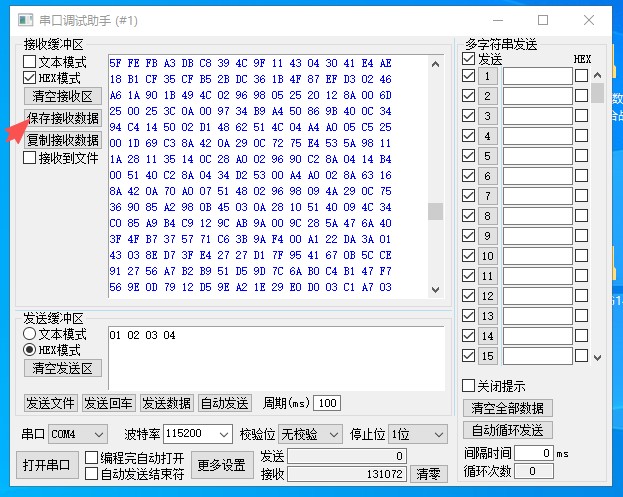
Task: Click 发送回车 button
Action: tap(108, 403)
